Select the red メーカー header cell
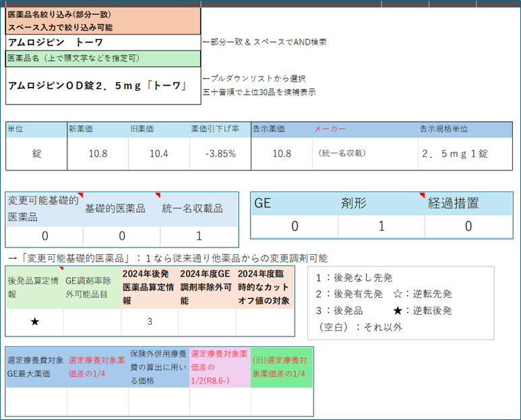Screen dimensions: 521x420 click(365, 129)
